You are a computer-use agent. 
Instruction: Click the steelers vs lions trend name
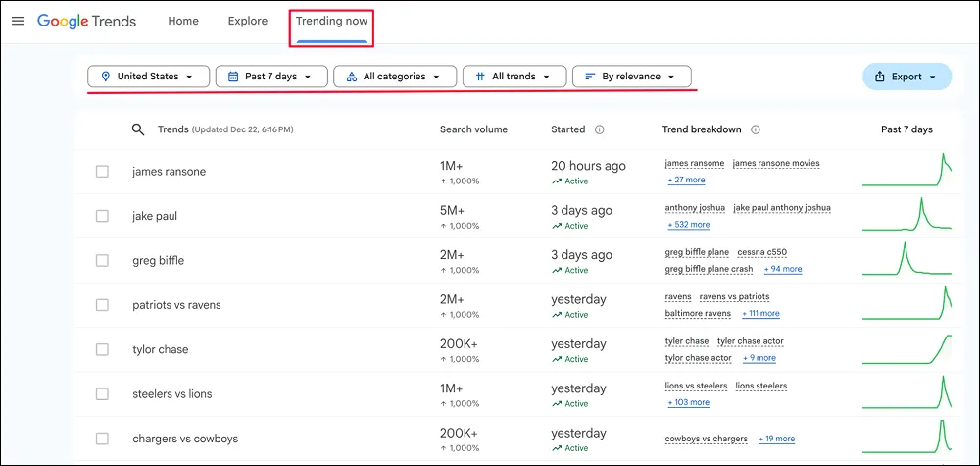pos(172,394)
